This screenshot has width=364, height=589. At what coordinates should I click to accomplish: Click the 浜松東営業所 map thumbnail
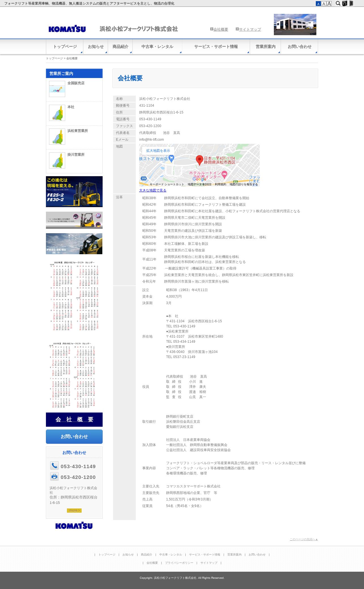tap(57, 136)
